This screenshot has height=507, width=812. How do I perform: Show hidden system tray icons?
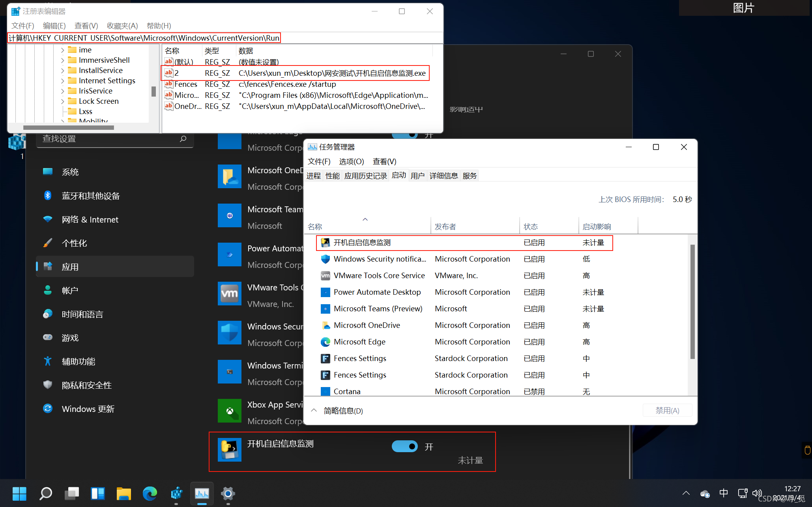pos(686,493)
